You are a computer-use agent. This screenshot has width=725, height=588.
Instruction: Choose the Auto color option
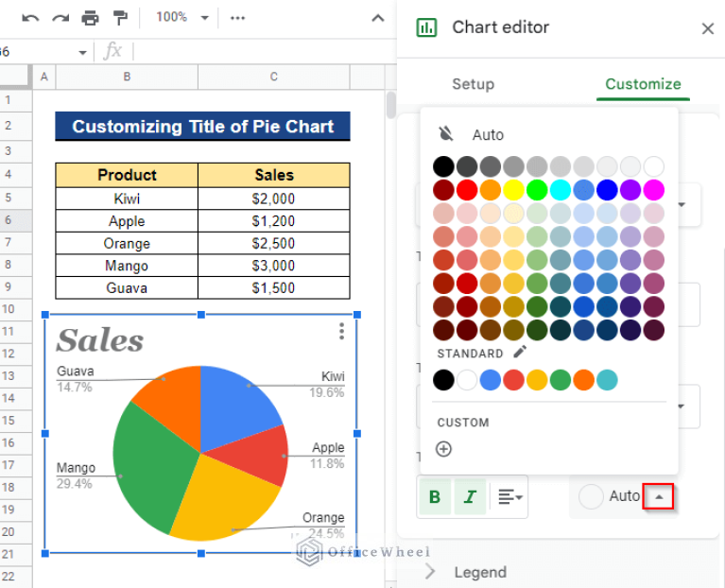point(488,135)
